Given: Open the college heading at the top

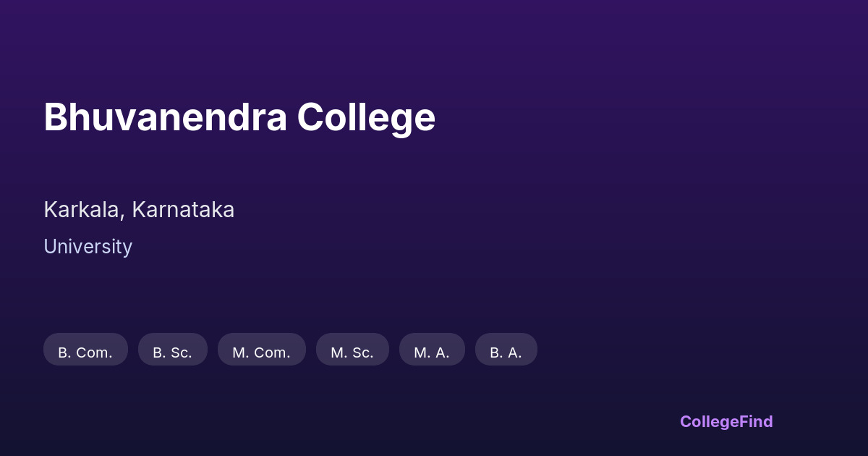Looking at the screenshot, I should [x=239, y=117].
